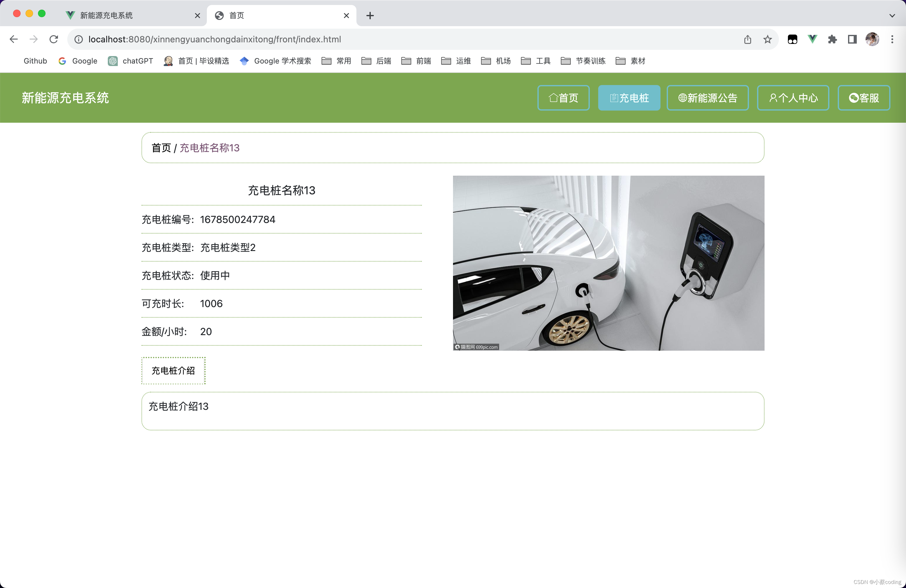Image resolution: width=906 pixels, height=588 pixels.
Task: Expand the tab search chevron
Action: tap(892, 16)
